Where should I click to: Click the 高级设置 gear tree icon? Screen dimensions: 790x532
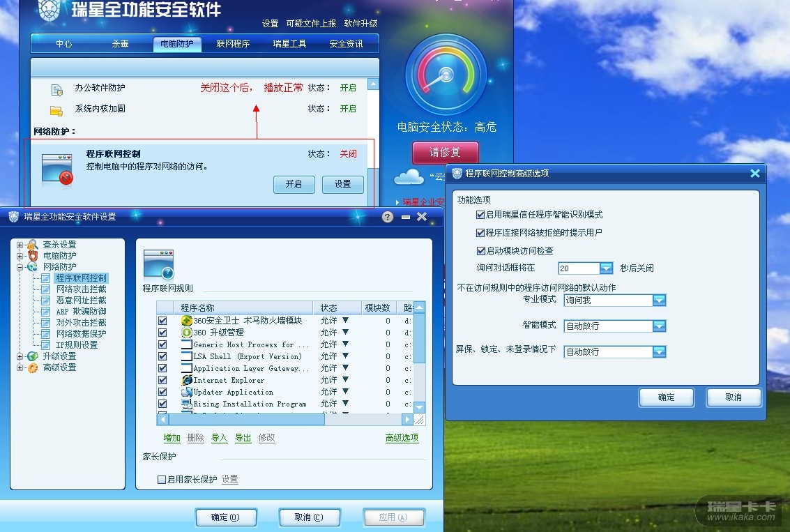33,367
